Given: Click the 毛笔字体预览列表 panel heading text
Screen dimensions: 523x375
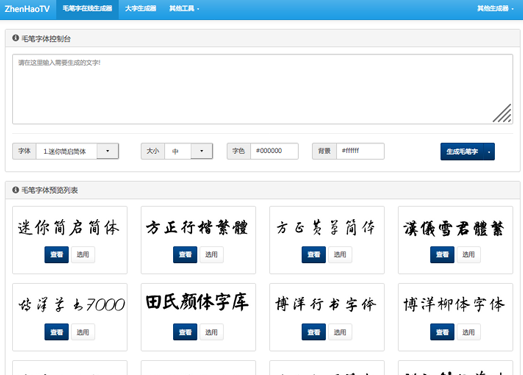Looking at the screenshot, I should coord(50,190).
